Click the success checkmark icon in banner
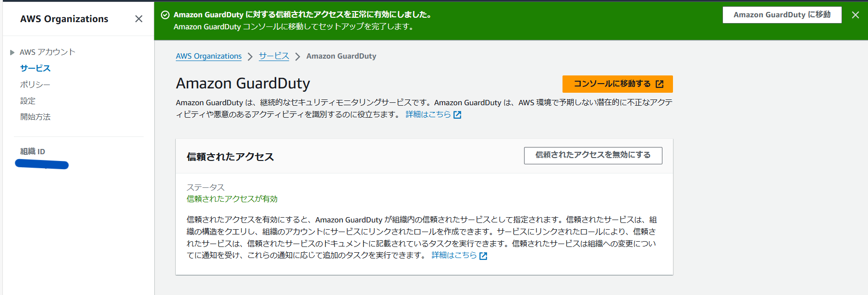 tap(165, 15)
